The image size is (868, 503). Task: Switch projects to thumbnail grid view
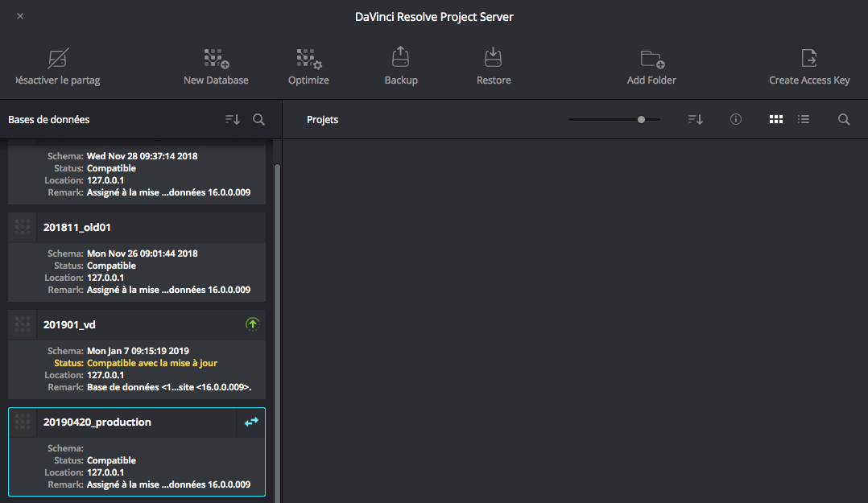(776, 119)
